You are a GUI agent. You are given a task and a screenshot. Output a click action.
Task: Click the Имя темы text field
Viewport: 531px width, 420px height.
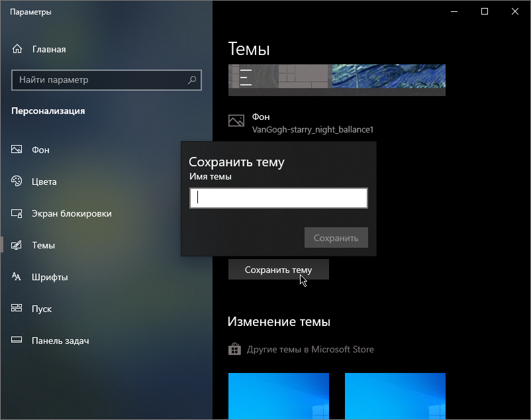coord(278,198)
